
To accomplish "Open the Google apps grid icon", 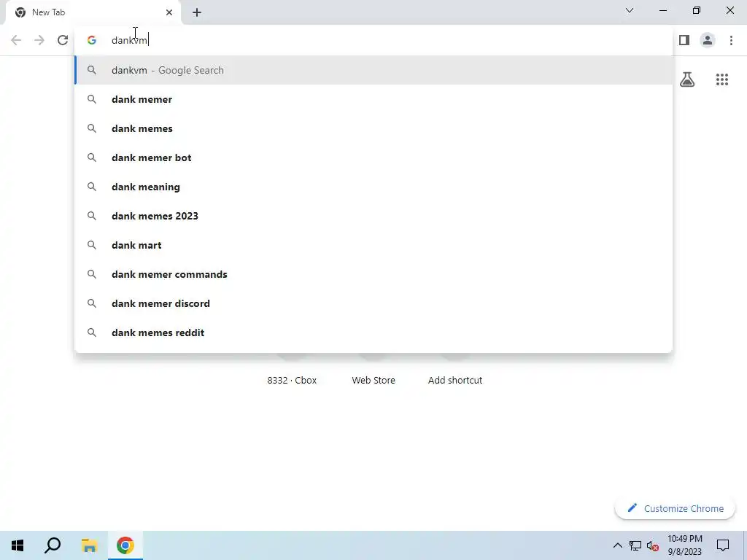I will coord(721,79).
